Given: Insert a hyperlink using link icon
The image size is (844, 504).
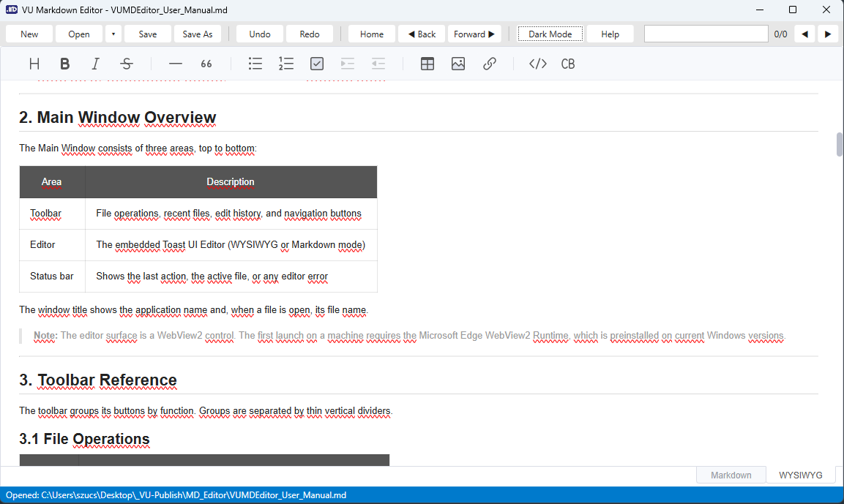Looking at the screenshot, I should (489, 64).
